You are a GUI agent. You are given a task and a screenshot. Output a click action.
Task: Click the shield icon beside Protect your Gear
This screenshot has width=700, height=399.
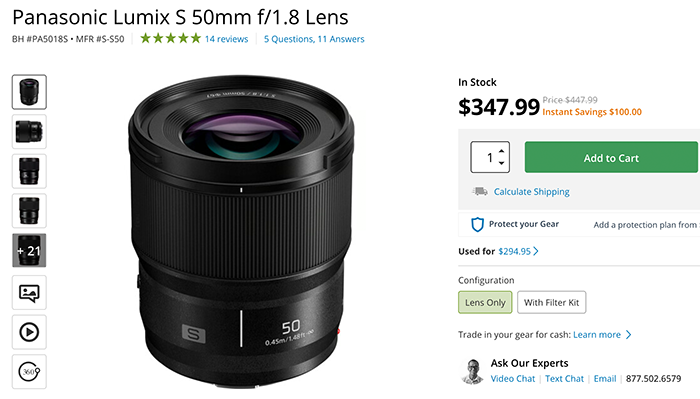[477, 224]
